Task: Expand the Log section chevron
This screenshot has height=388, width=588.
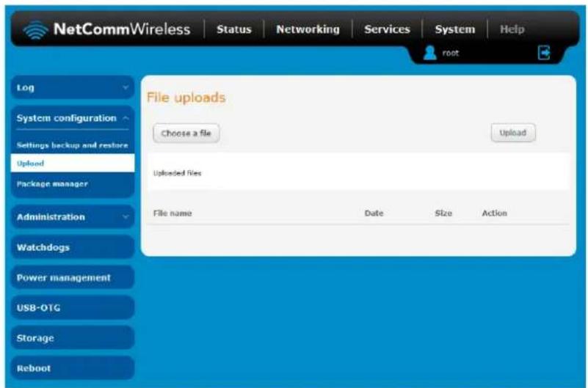Action: click(x=126, y=87)
